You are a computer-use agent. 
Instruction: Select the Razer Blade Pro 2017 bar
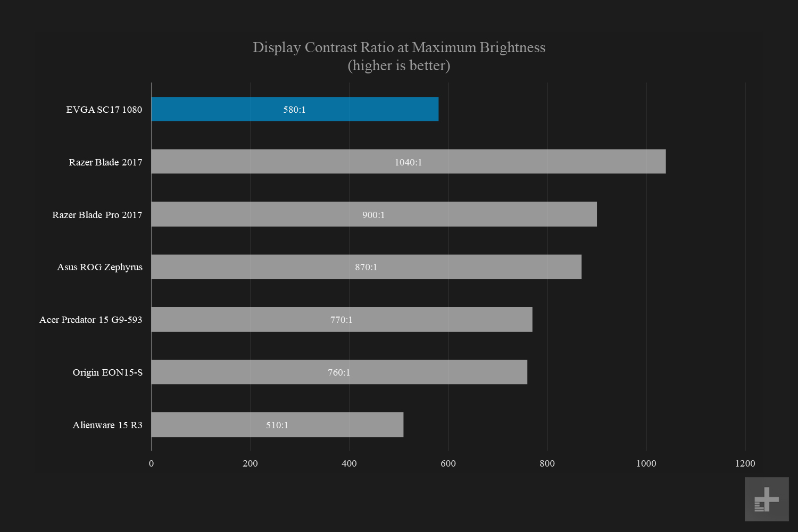click(x=374, y=214)
